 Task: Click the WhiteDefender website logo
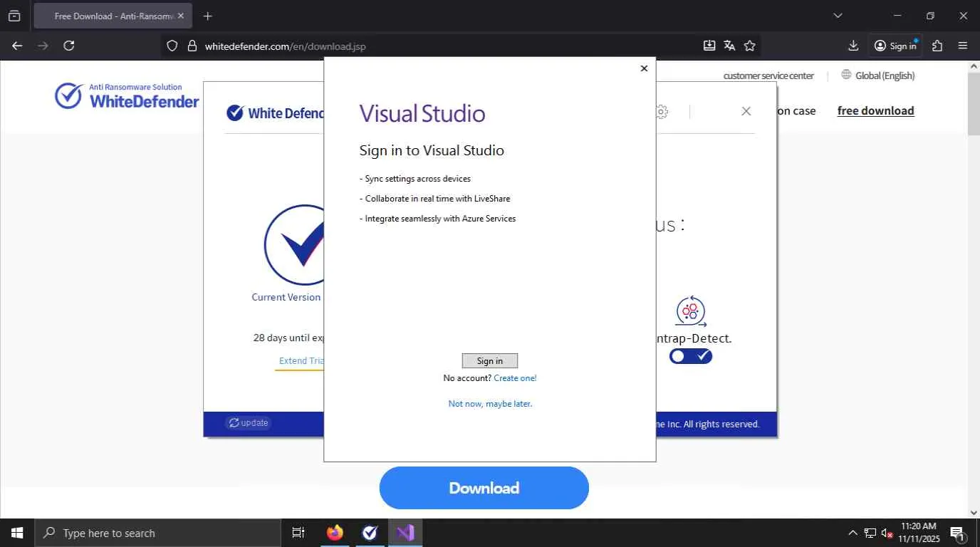click(x=127, y=96)
